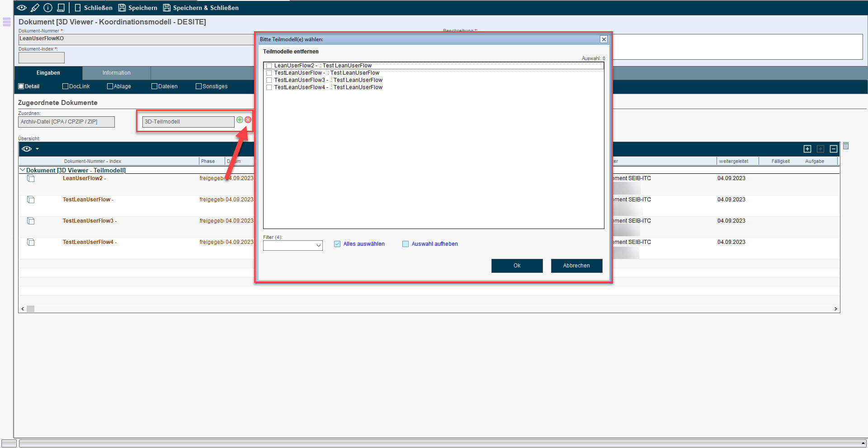868x448 pixels.
Task: Tick the TestLeanUserFlow4 entry checkbox
Action: pos(269,87)
